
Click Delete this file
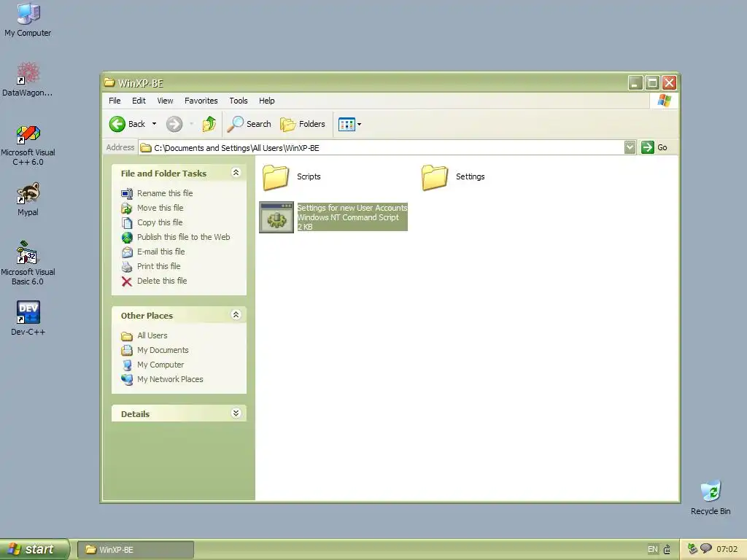(x=162, y=281)
